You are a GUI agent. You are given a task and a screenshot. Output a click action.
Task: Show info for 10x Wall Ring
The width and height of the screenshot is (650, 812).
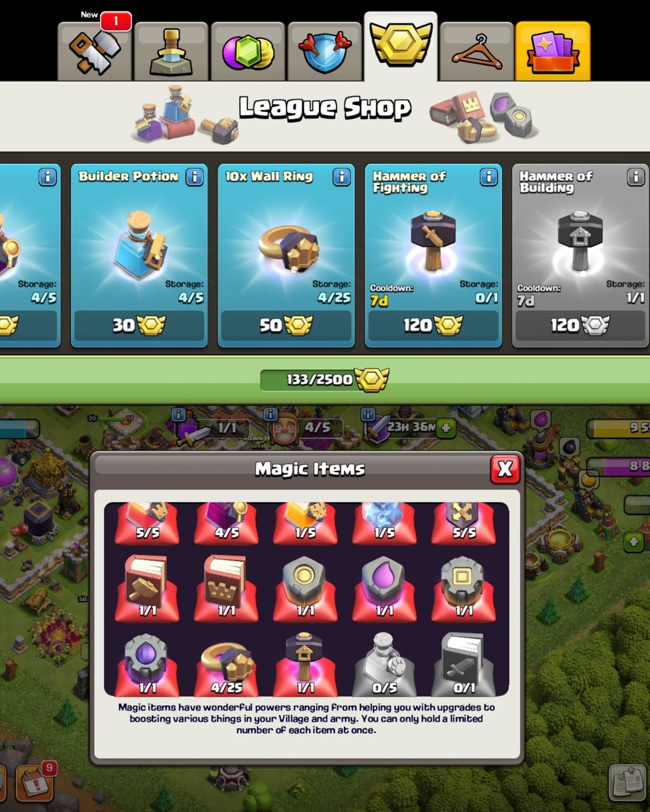coord(341,177)
